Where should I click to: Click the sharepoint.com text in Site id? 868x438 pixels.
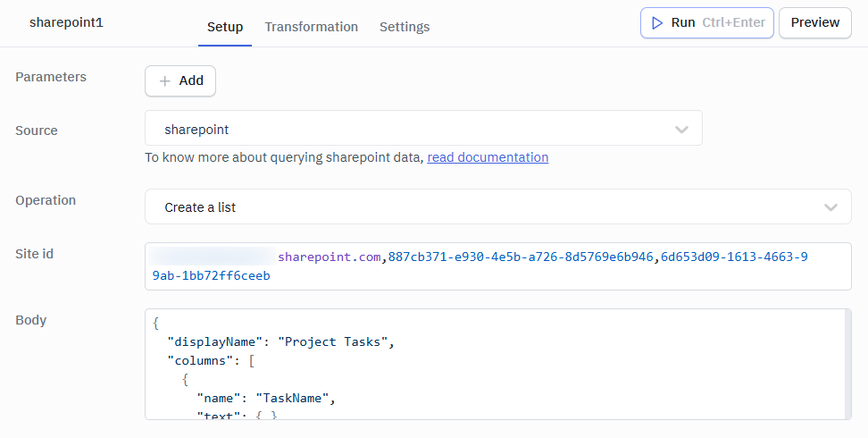(330, 257)
